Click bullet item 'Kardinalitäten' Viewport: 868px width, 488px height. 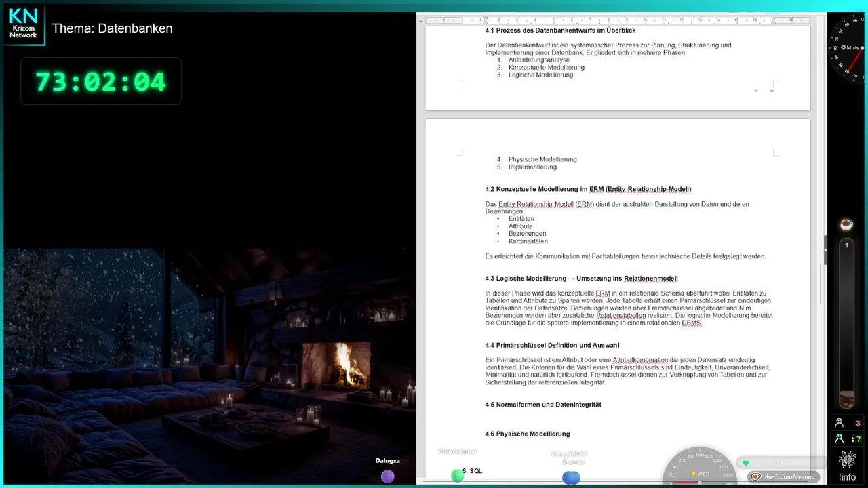(528, 241)
